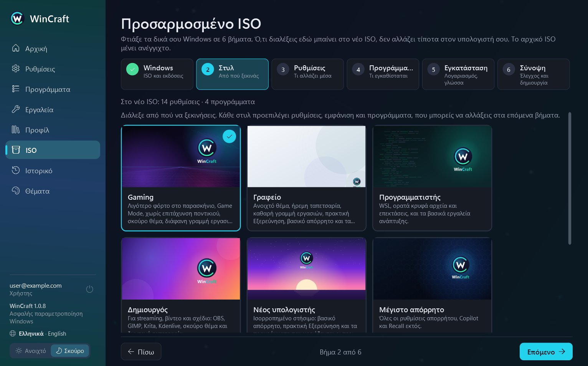Click the gear icon beside Ρυθμίσεις
The height and width of the screenshot is (366, 588).
click(16, 68)
